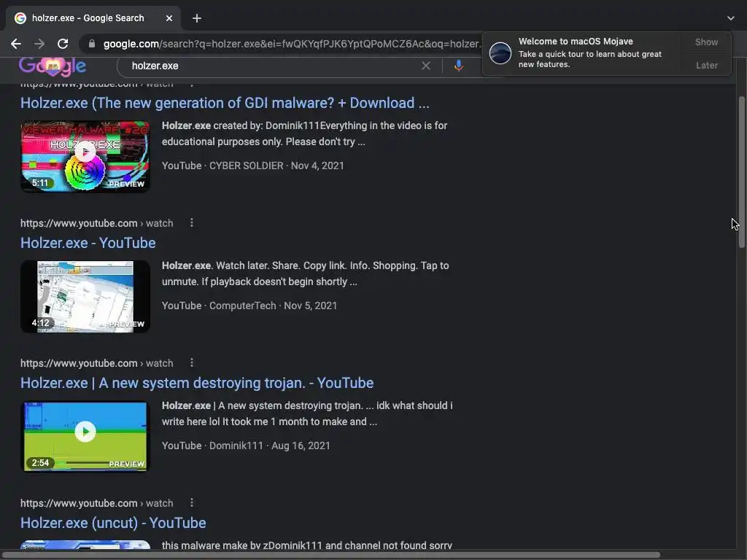The width and height of the screenshot is (747, 560).
Task: Click the horizontal scrollbar at the bottom
Action: coord(331,555)
